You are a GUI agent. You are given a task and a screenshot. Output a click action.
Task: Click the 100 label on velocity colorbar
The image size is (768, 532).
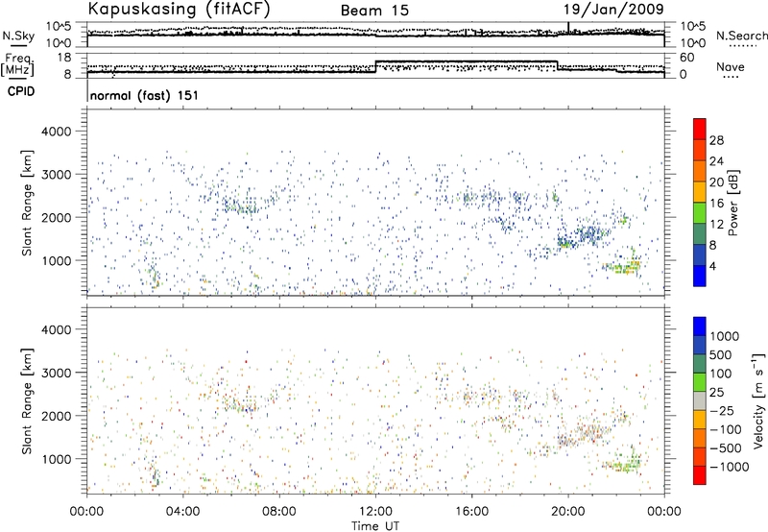click(x=721, y=374)
